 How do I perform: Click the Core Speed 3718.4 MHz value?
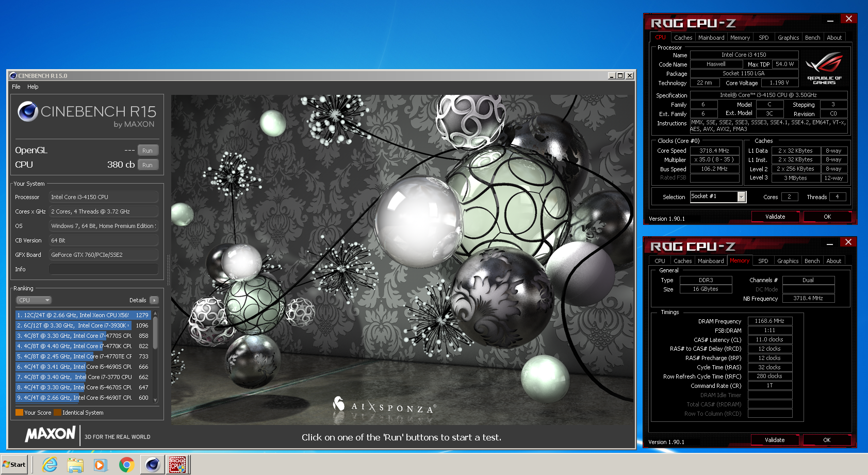[714, 151]
